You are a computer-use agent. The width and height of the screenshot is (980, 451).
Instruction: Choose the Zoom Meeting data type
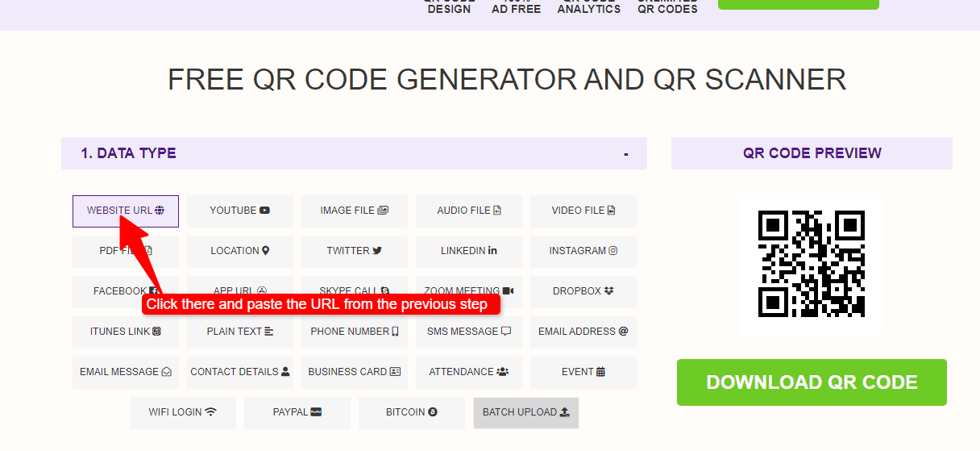pyautogui.click(x=469, y=291)
